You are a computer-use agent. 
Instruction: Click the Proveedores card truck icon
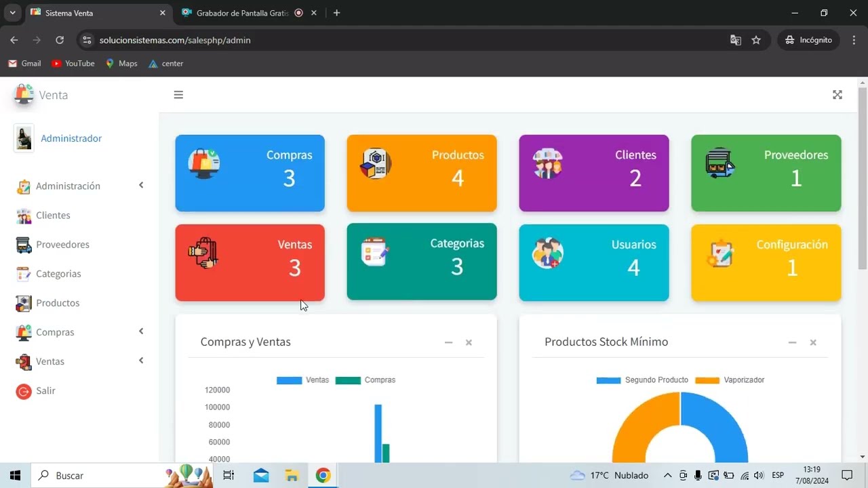click(x=720, y=163)
